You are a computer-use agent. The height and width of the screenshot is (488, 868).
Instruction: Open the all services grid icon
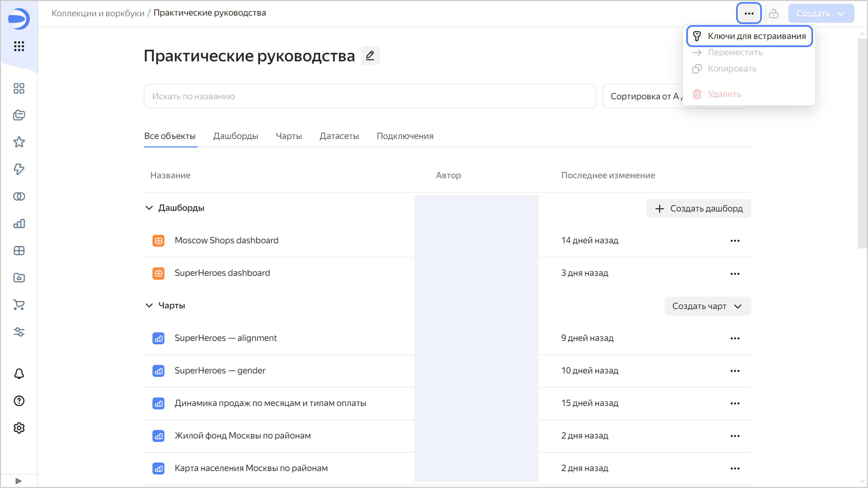(x=19, y=46)
